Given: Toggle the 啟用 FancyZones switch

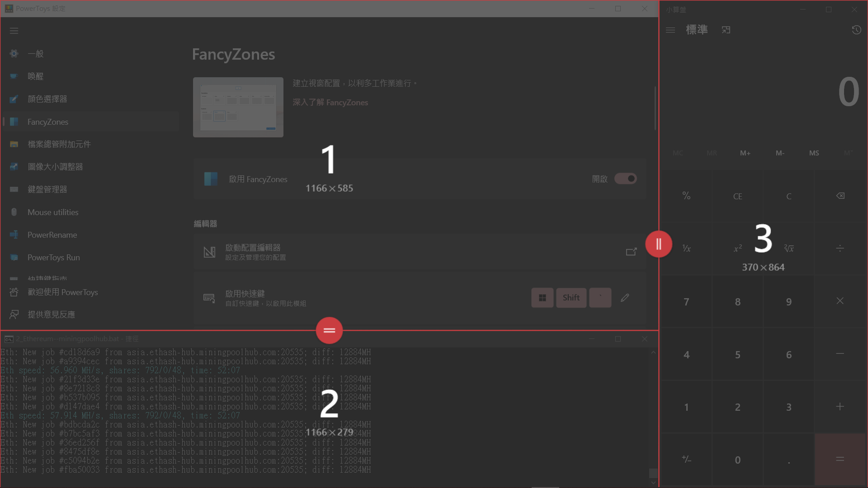Looking at the screenshot, I should [626, 179].
